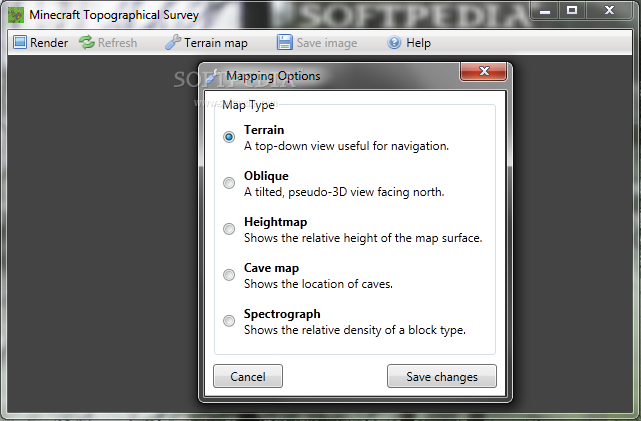Click the Map Type group label
641x421 pixels.
tap(248, 105)
